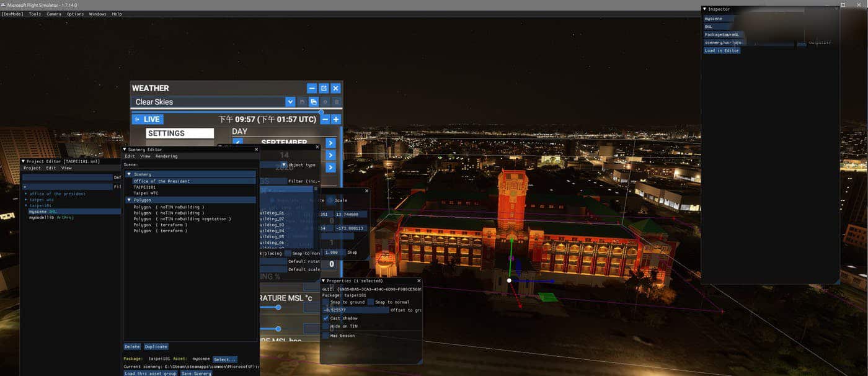Open the Rendering menu in Scenery Editor
Viewport: 868px width, 376px height.
tap(166, 156)
